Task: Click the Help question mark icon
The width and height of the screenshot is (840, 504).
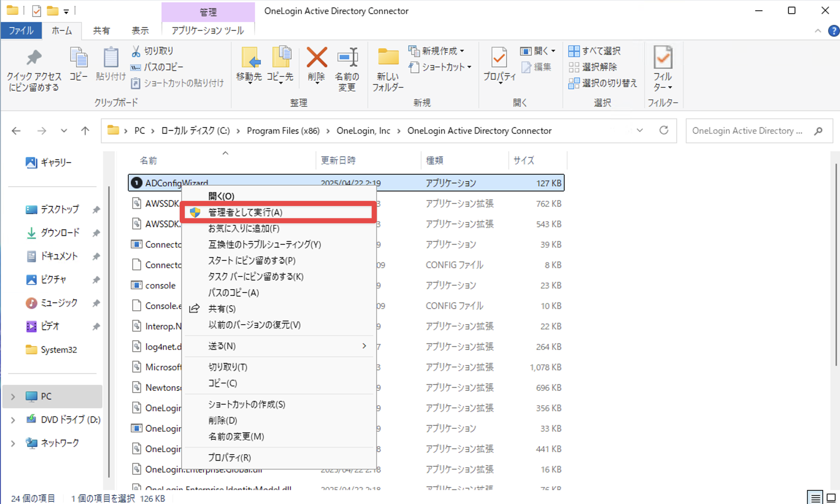Action: [833, 31]
